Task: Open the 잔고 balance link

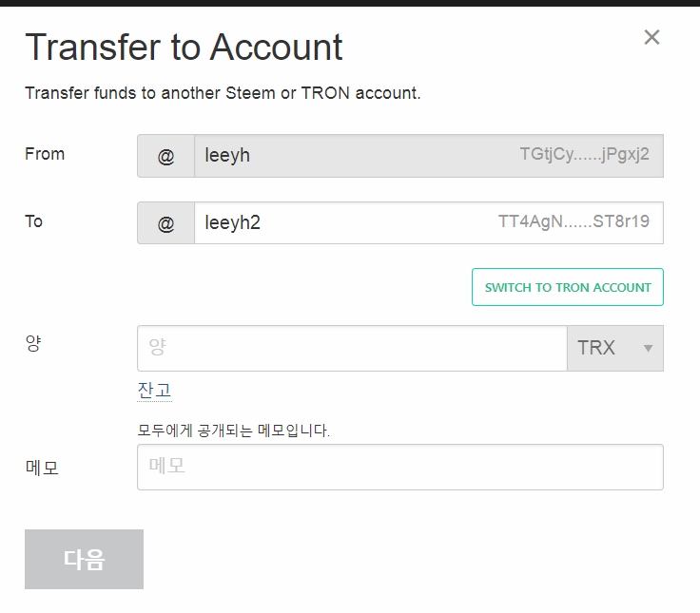Action: point(154,390)
